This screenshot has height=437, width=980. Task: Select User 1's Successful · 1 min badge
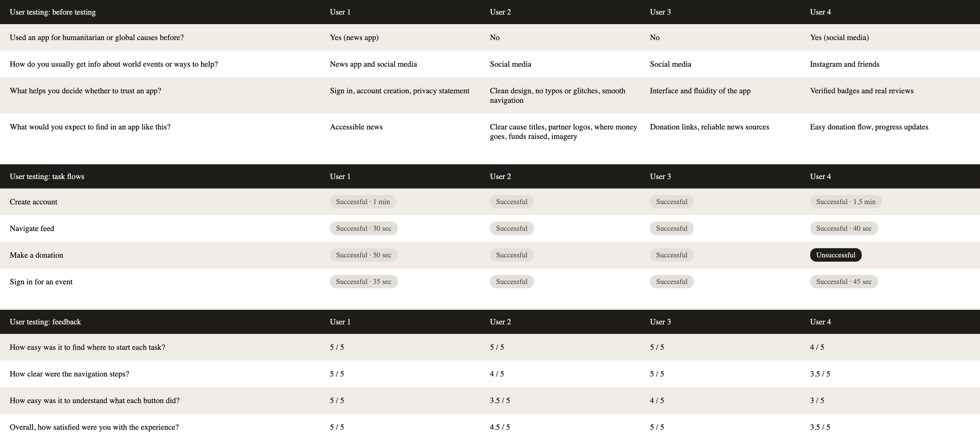tap(363, 202)
